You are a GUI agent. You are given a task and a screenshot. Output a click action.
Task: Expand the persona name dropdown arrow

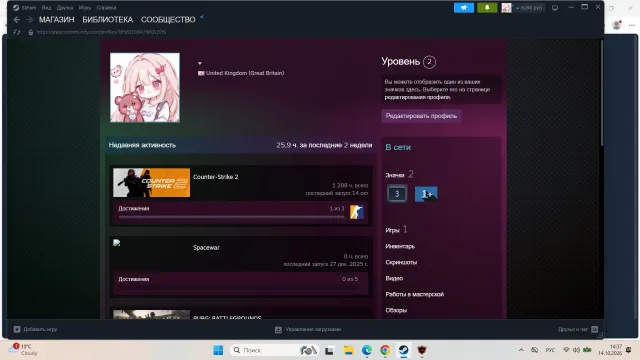tap(200, 63)
